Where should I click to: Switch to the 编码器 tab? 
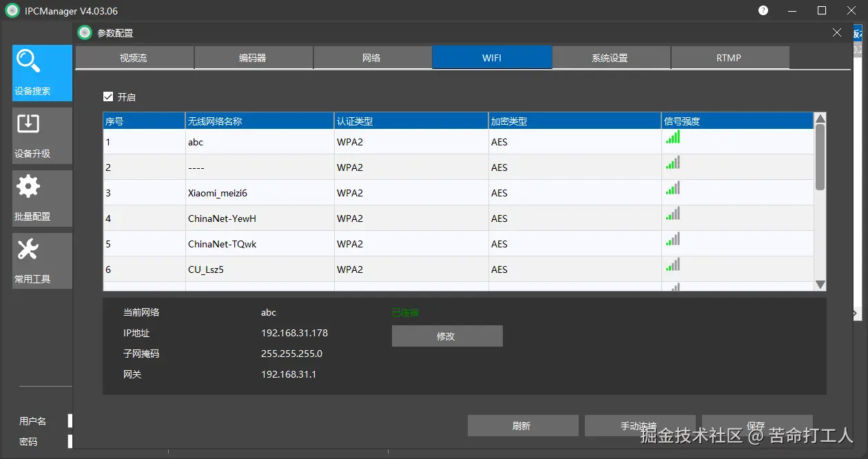(253, 58)
